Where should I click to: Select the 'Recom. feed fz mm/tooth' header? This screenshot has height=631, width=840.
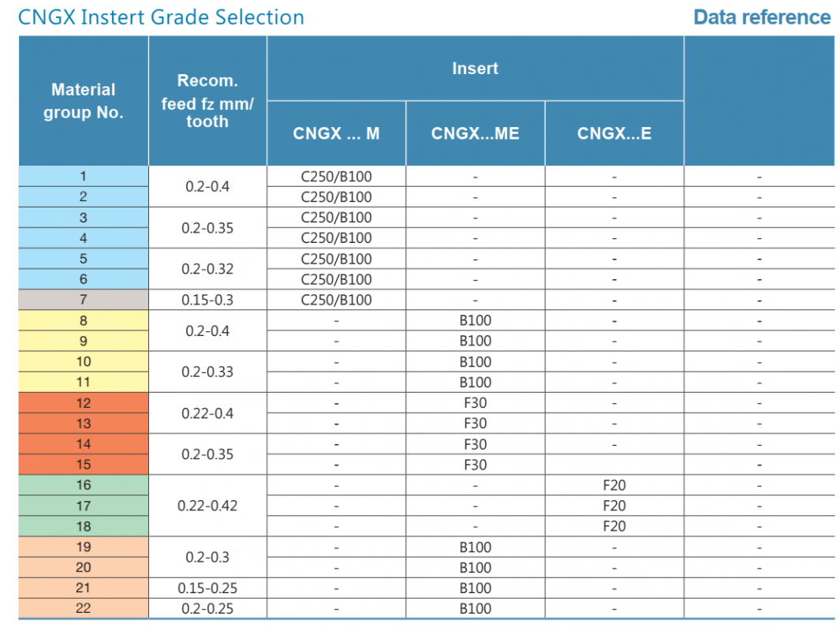(x=207, y=101)
